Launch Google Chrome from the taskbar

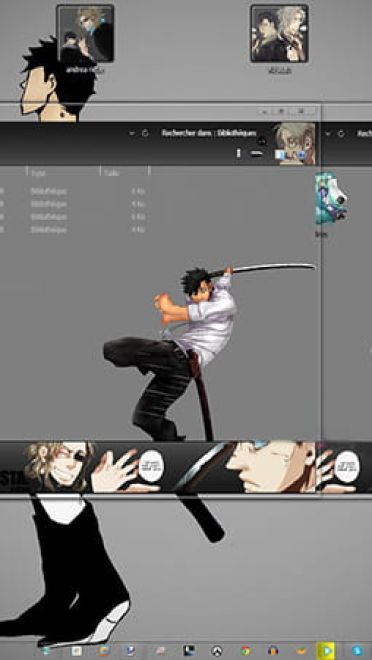pos(245,651)
